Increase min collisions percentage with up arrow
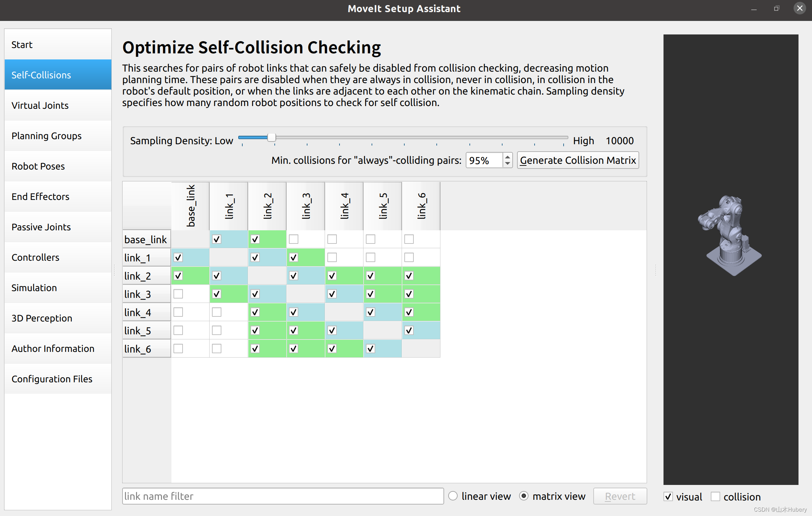Image resolution: width=812 pixels, height=516 pixels. 507,157
